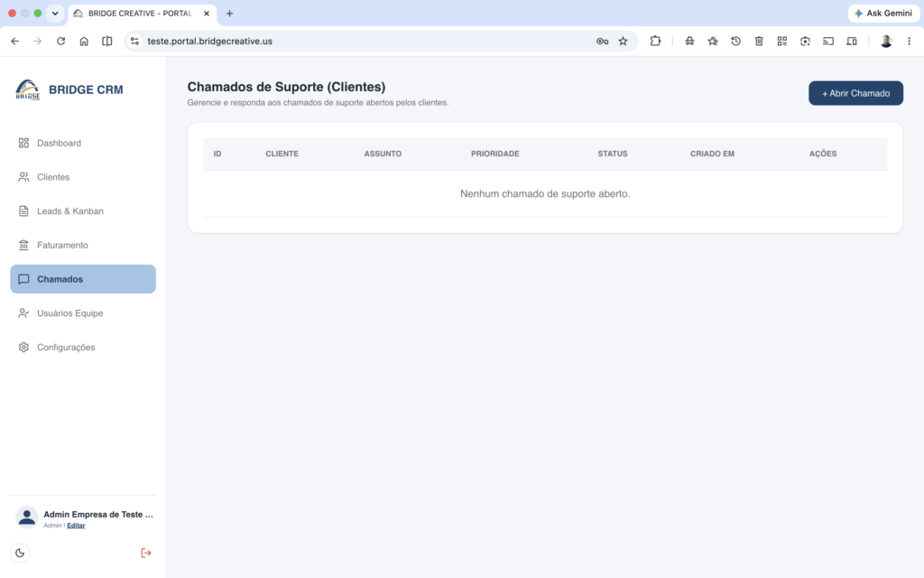The height and width of the screenshot is (578, 924).
Task: Click the AÇÕES column header
Action: coord(823,154)
